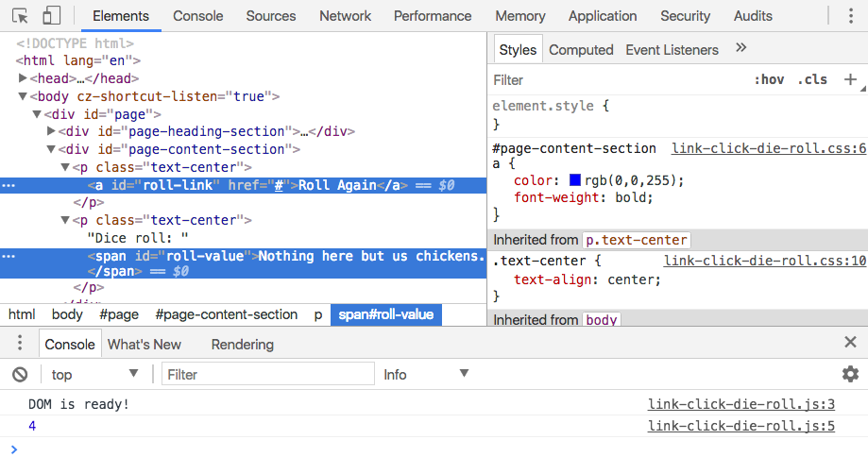
Task: Expand the head element node
Action: point(22,78)
